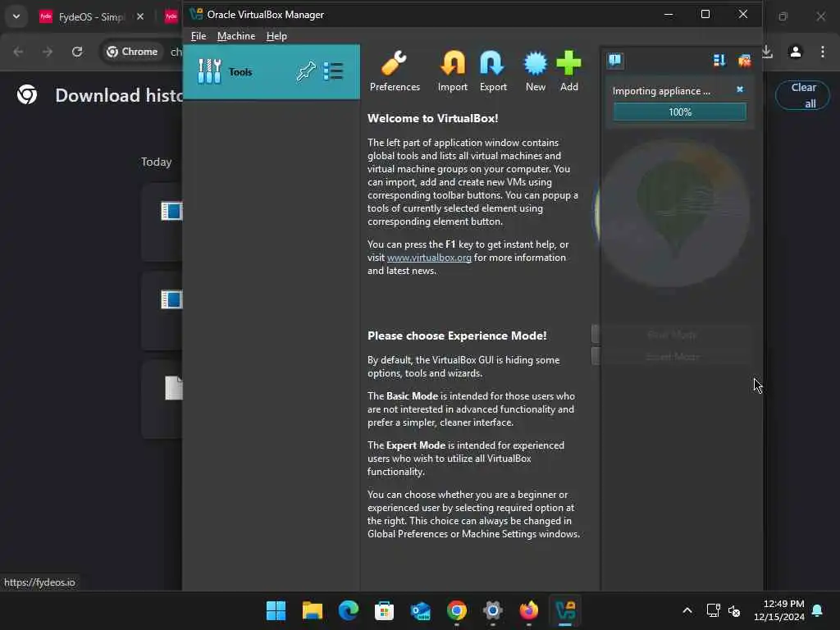The height and width of the screenshot is (630, 840).
Task: Click the Export appliance toolbar icon
Action: pos(493,71)
